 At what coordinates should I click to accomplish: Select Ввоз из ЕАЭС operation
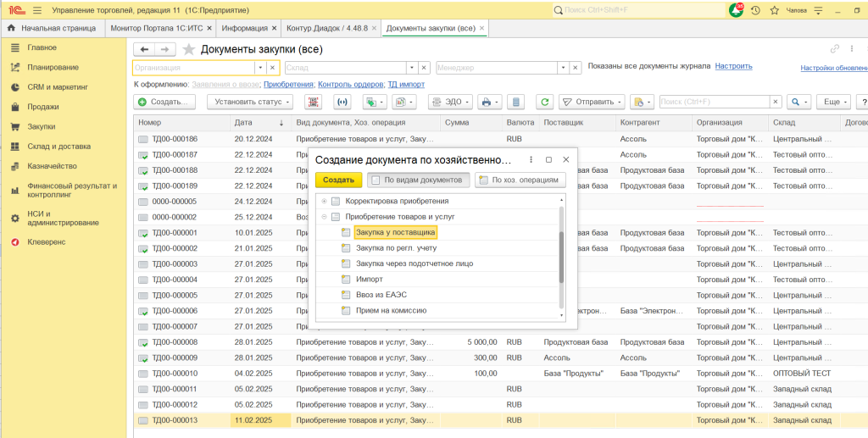(x=381, y=295)
